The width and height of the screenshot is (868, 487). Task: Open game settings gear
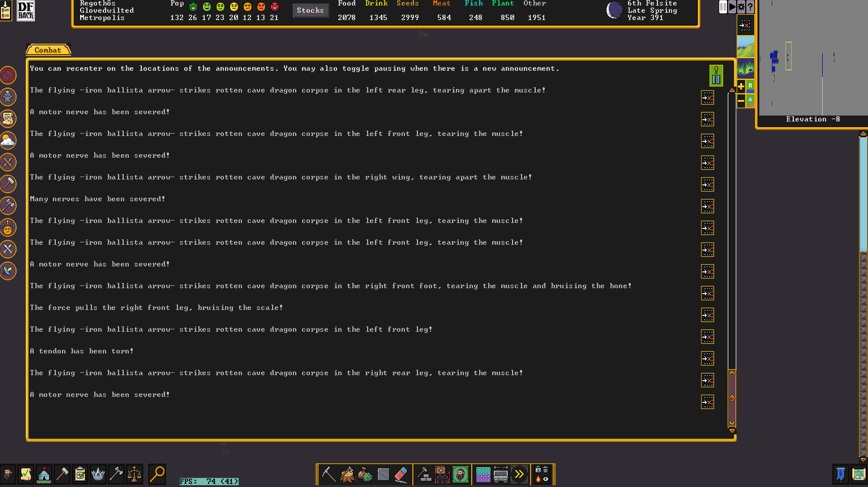click(x=741, y=7)
